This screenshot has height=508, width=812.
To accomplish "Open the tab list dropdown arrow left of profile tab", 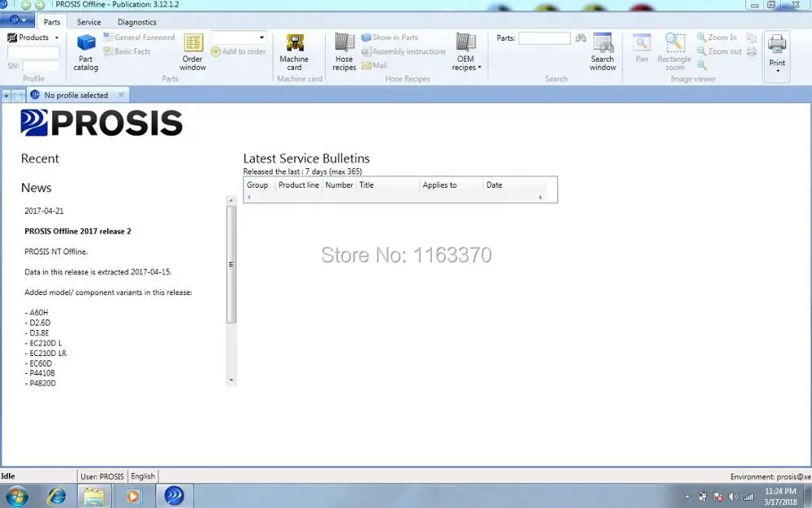I will click(x=6, y=96).
